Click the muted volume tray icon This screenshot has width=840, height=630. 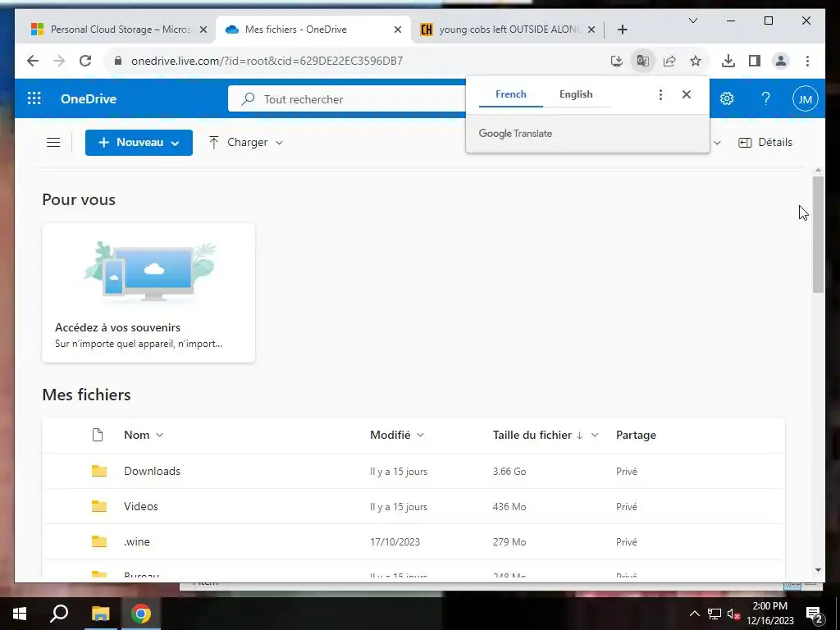[733, 614]
